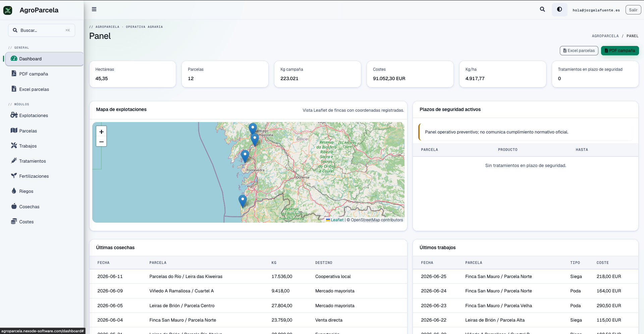Open Tratamientos syringe icon in sidebar

(14, 161)
